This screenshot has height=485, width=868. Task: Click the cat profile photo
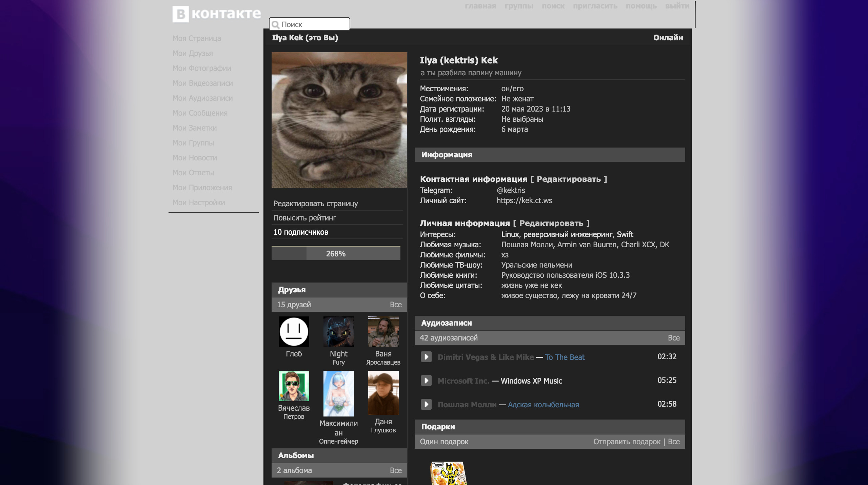click(x=339, y=120)
